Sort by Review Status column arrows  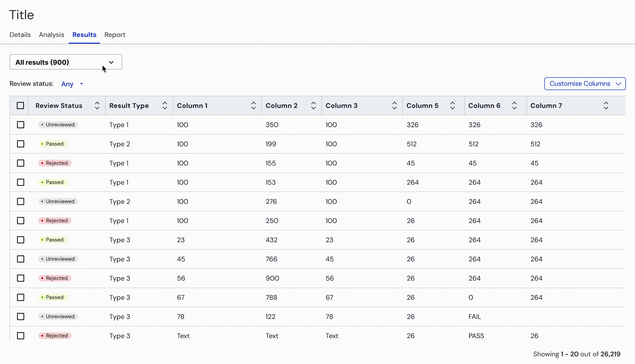pyautogui.click(x=97, y=106)
